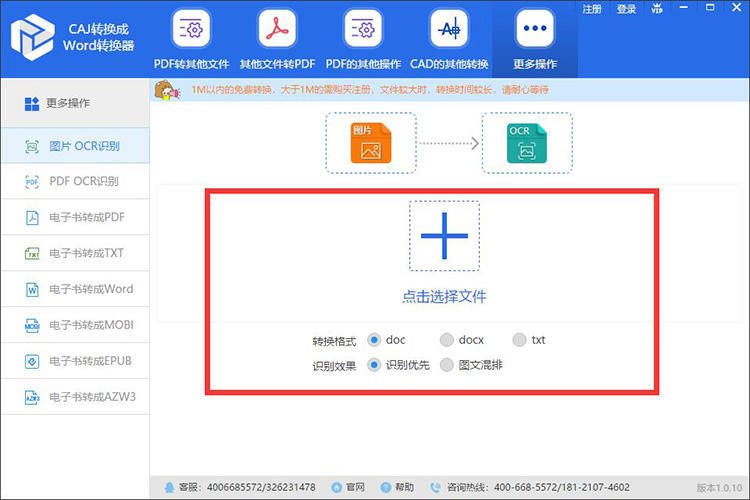Click 点击选择文件 link
Screen dimensions: 750x500
click(444, 297)
